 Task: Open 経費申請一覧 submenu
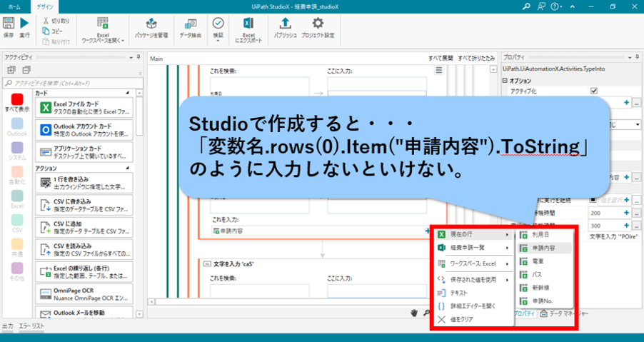473,248
